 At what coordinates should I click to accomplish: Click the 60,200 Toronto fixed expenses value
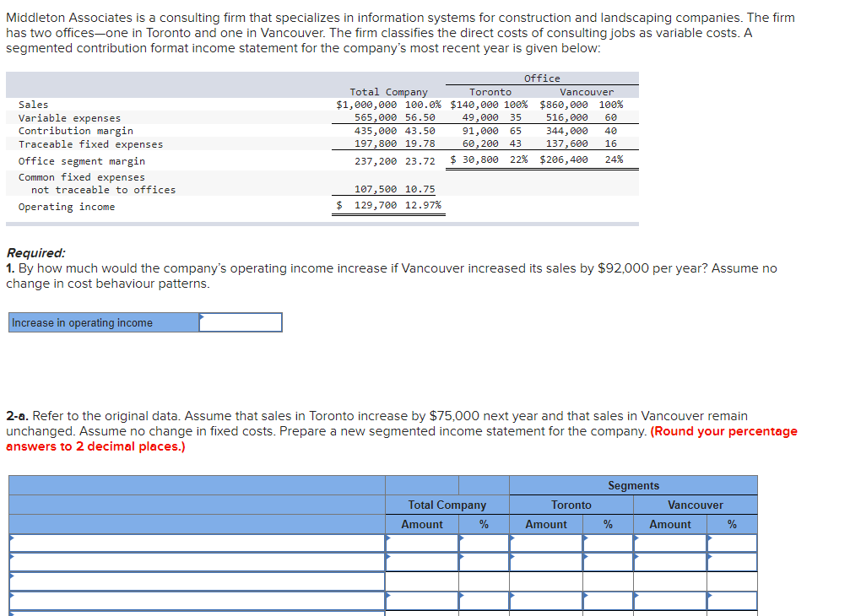(x=480, y=143)
